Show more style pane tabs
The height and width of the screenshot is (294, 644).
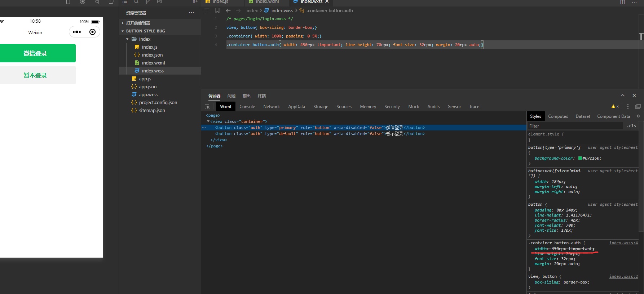click(638, 116)
